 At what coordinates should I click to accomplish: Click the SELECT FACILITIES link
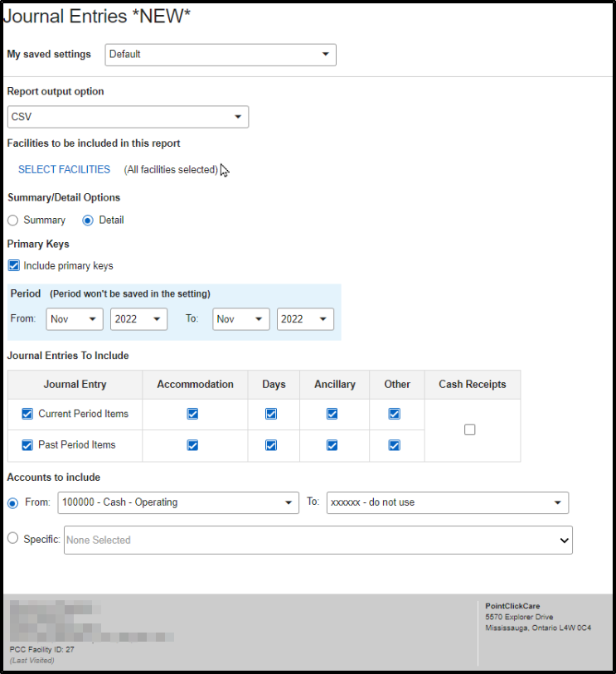(x=64, y=169)
